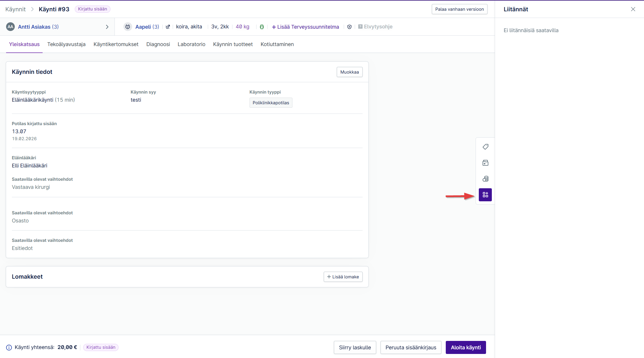Screen dimensions: 644x358
Task: Click Muokkaa in Käynnin tiedot
Action: point(350,72)
